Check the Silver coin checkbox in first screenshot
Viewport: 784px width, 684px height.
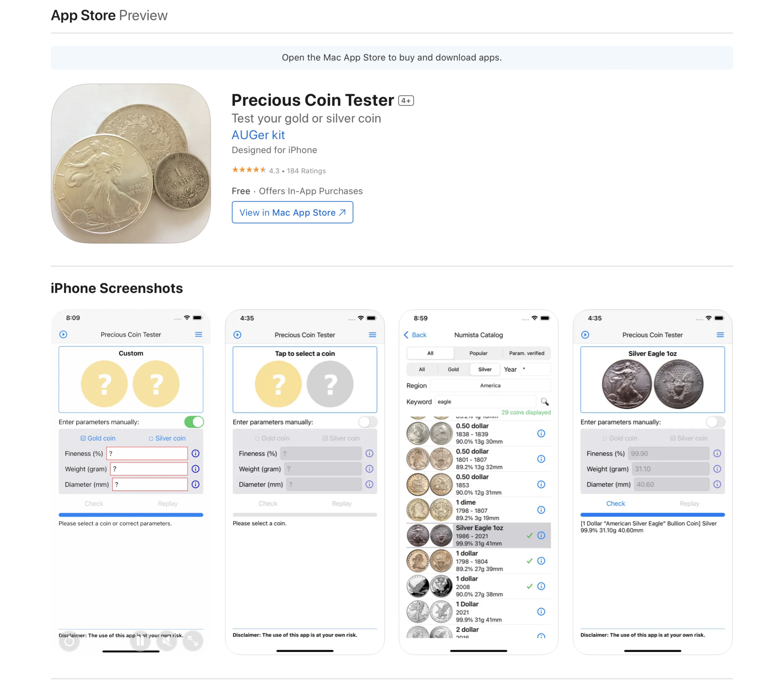(167, 438)
